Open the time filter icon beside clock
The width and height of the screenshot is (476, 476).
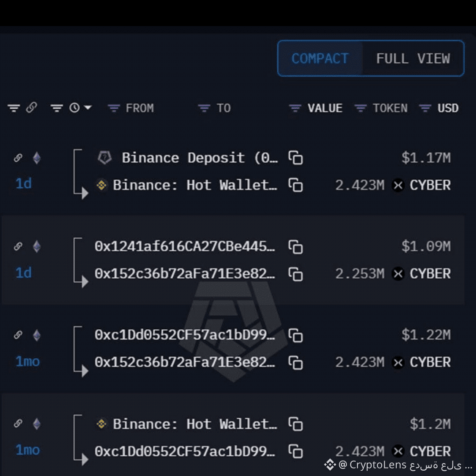(x=57, y=108)
